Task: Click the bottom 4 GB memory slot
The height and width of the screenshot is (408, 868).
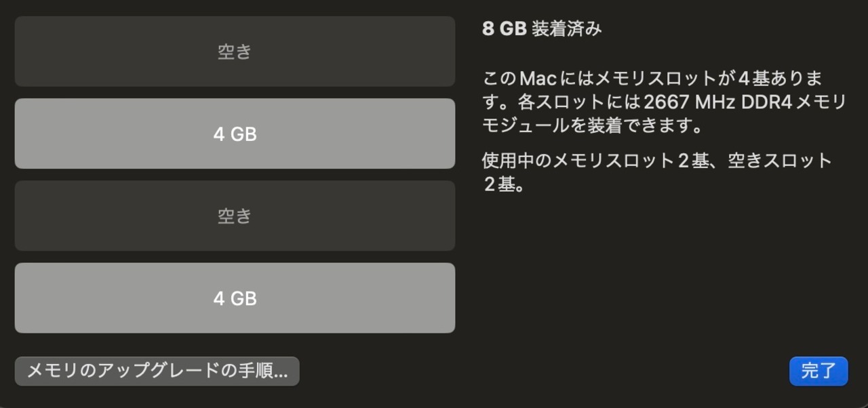Action: (x=235, y=298)
